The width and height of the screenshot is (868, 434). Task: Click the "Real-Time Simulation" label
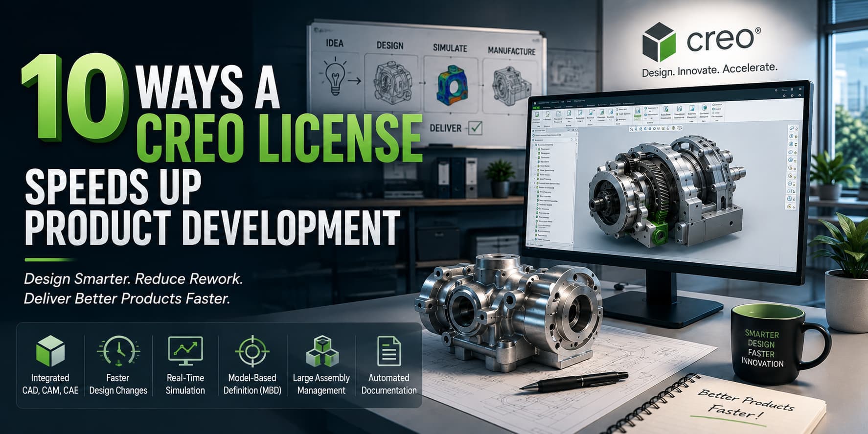(x=185, y=384)
